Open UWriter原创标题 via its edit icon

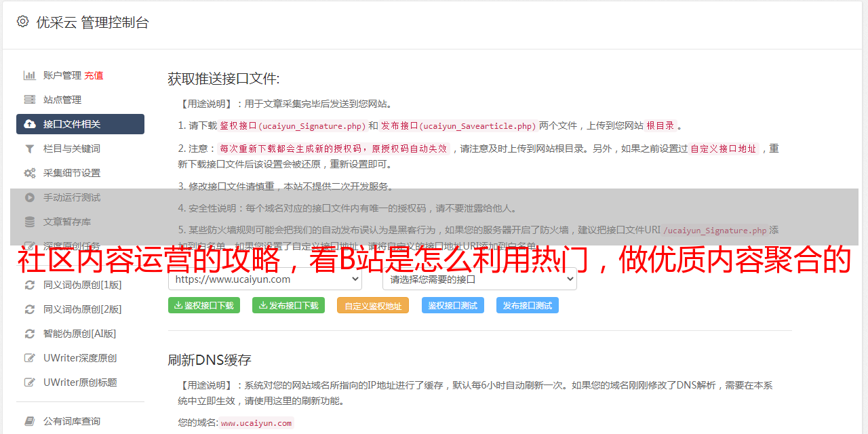[30, 382]
